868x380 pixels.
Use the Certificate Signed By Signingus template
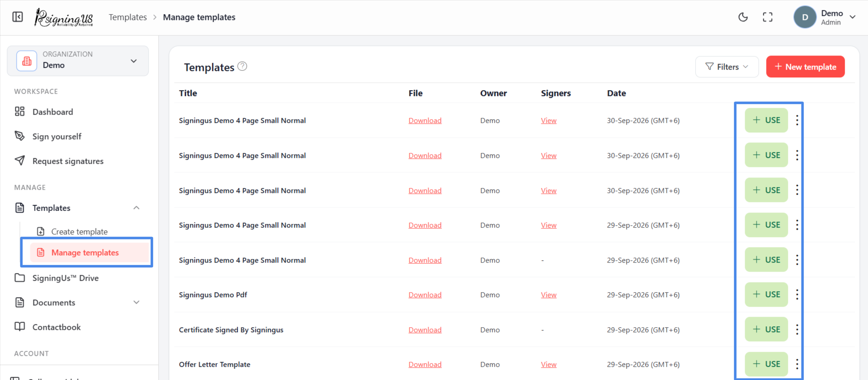click(x=766, y=329)
